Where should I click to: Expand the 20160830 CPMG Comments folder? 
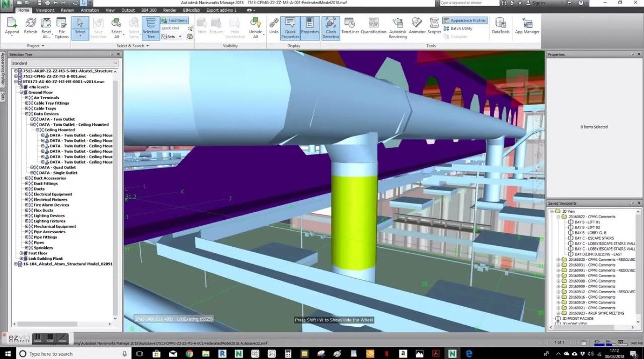coord(558,259)
